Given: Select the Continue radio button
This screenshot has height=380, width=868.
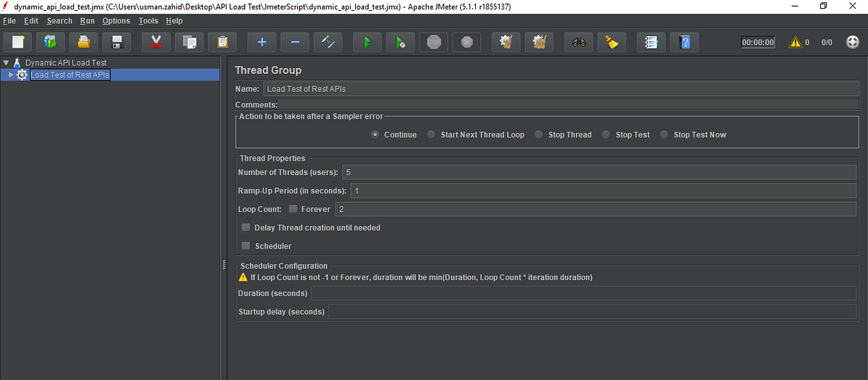Looking at the screenshot, I should (x=375, y=135).
